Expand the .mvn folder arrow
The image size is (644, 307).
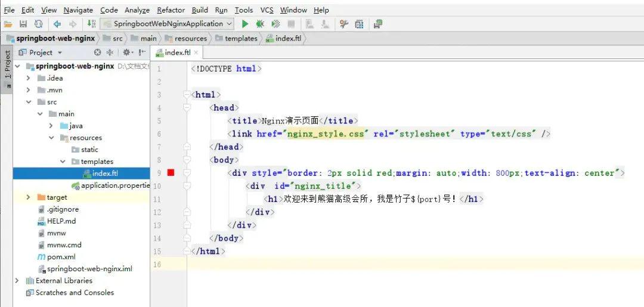point(29,90)
